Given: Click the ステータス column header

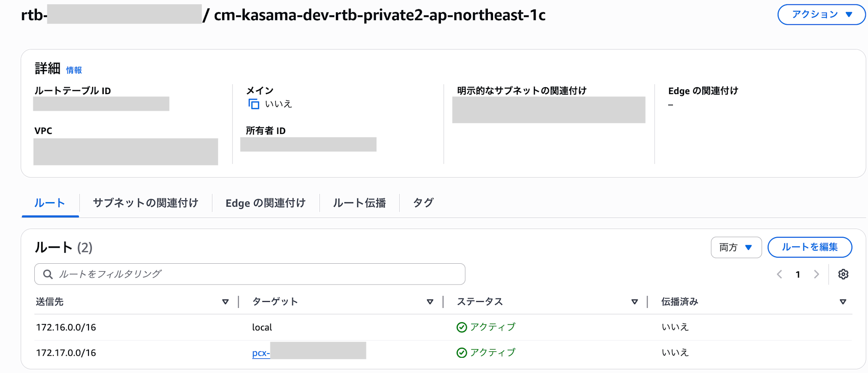Looking at the screenshot, I should [480, 302].
